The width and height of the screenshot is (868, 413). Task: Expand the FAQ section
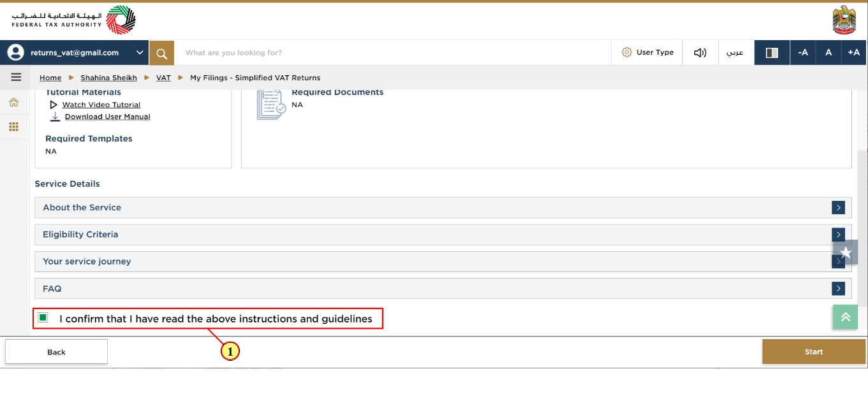click(x=443, y=289)
